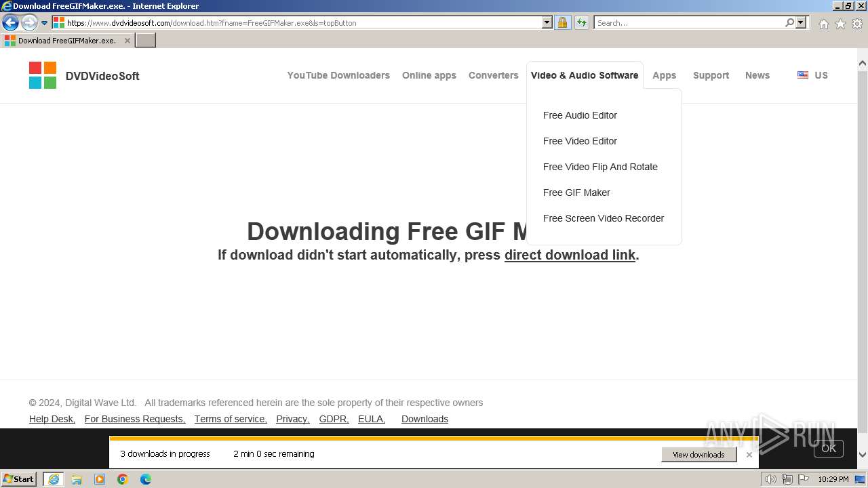Click the network tray icon
This screenshot has height=488, width=868.
pos(787,479)
